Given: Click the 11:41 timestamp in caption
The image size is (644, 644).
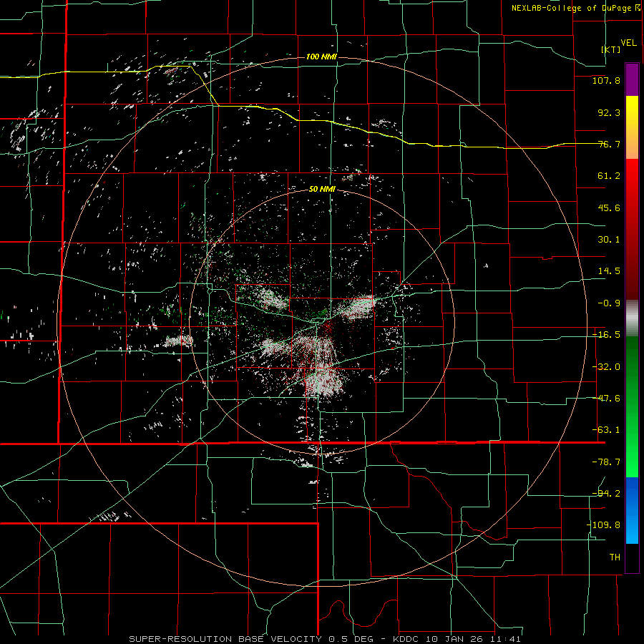Looking at the screenshot, I should coord(507,639).
